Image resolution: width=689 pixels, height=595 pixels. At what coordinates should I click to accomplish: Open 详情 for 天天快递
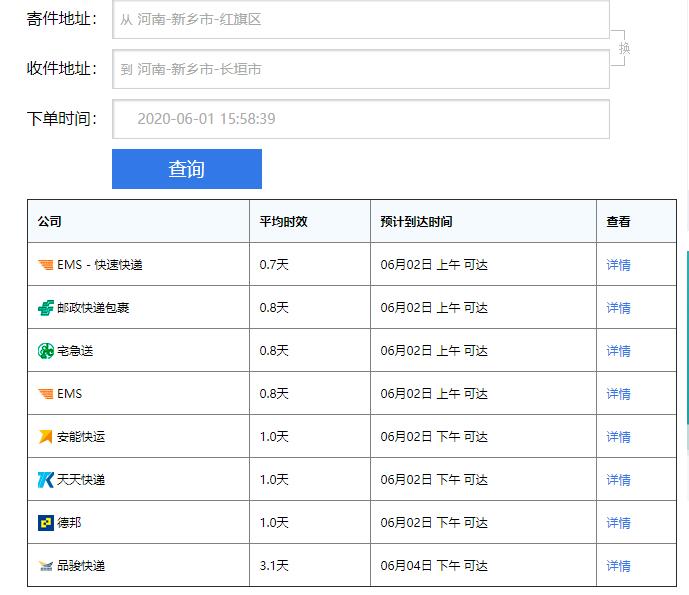(618, 480)
